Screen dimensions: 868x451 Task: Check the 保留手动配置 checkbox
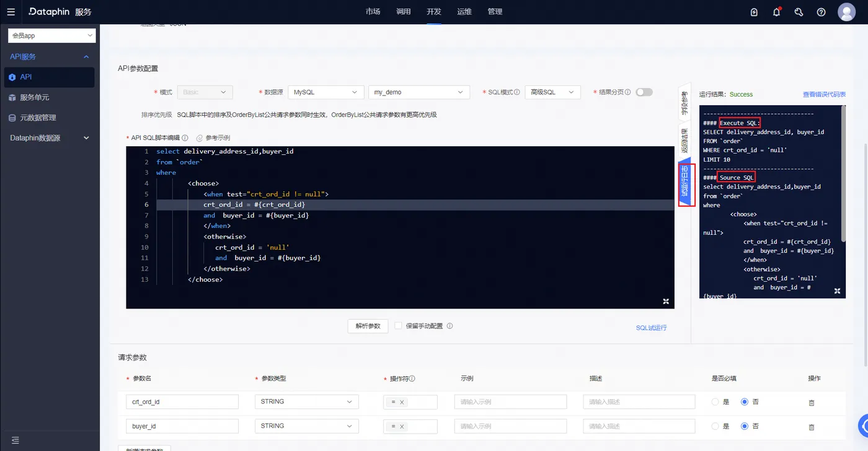398,326
